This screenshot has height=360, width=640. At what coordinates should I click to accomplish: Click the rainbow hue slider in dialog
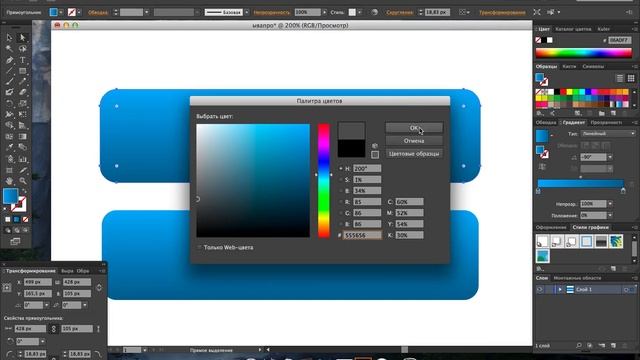click(324, 180)
